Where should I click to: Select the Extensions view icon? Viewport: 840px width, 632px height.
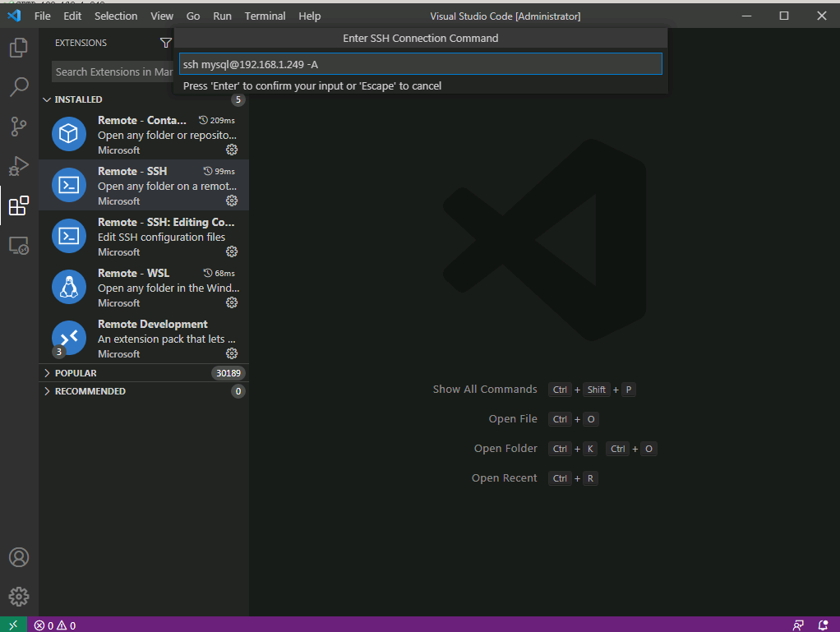(x=19, y=205)
